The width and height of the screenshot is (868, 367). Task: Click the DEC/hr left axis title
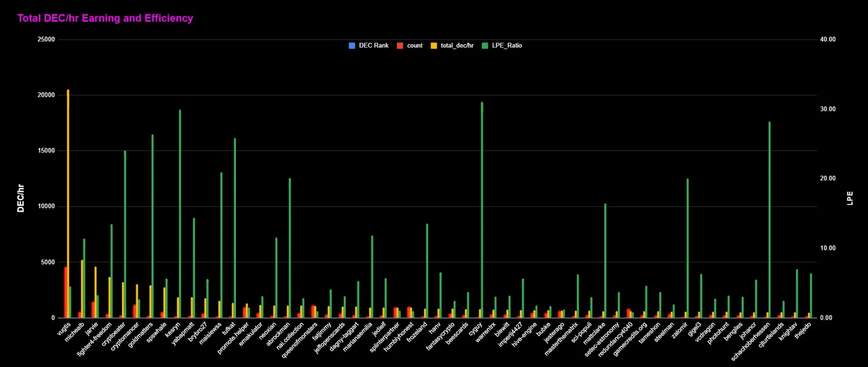(21, 199)
